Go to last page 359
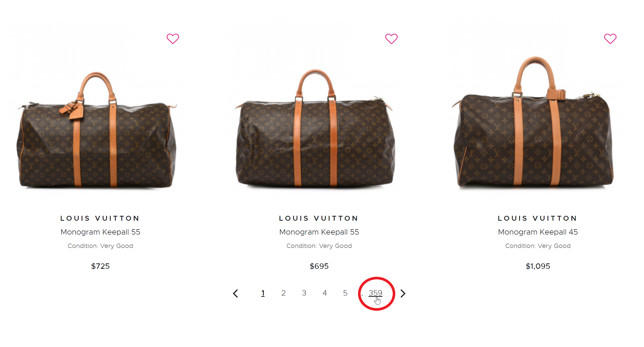This screenshot has height=347, width=644. (x=375, y=293)
